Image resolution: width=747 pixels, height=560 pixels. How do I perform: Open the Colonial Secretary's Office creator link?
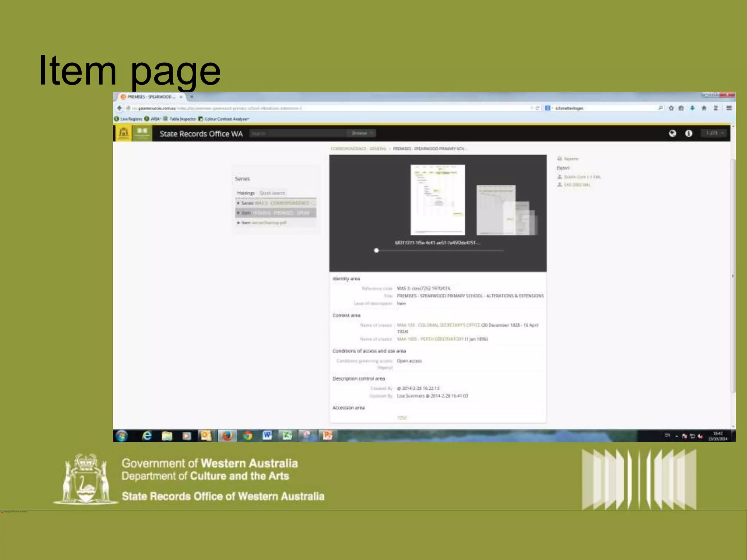click(438, 325)
